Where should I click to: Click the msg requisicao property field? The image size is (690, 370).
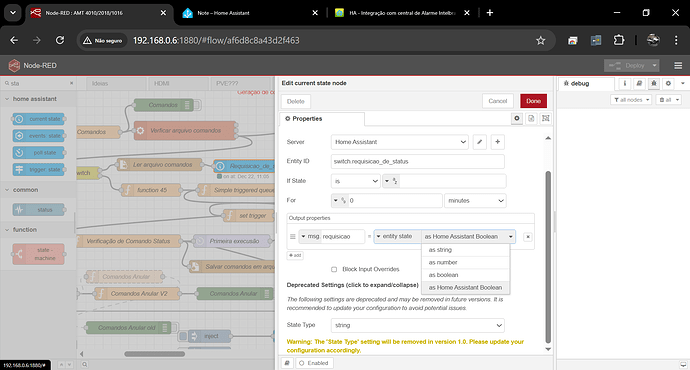(x=342, y=237)
